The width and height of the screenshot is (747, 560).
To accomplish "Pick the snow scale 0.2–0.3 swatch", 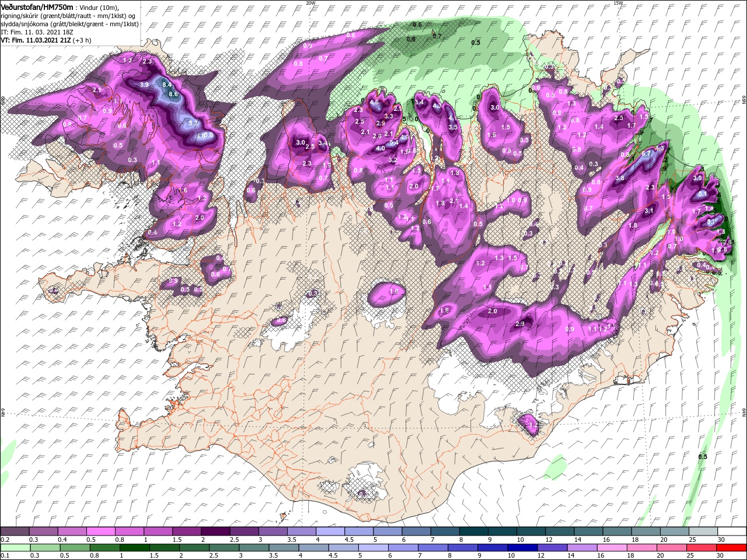I will 15,531.
